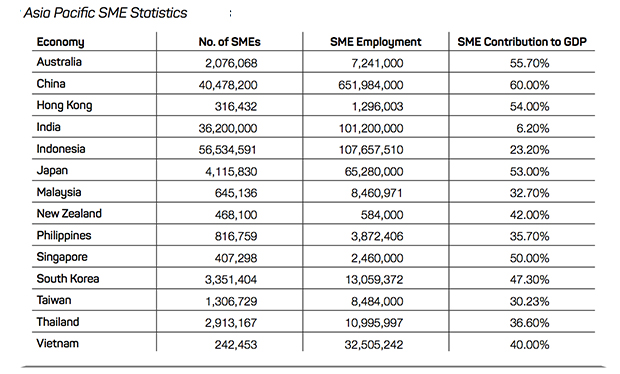The height and width of the screenshot is (374, 620).
Task: Select the Singapore row label
Action: (x=62, y=257)
